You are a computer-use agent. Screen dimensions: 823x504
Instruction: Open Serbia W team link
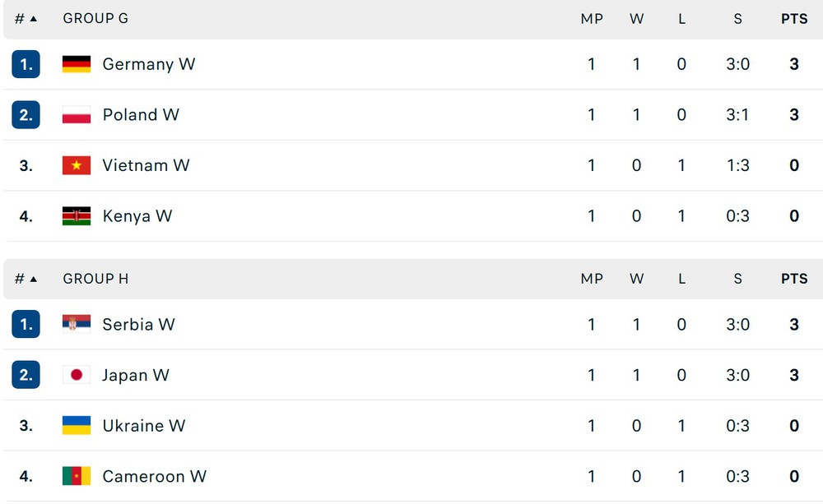pyautogui.click(x=138, y=324)
